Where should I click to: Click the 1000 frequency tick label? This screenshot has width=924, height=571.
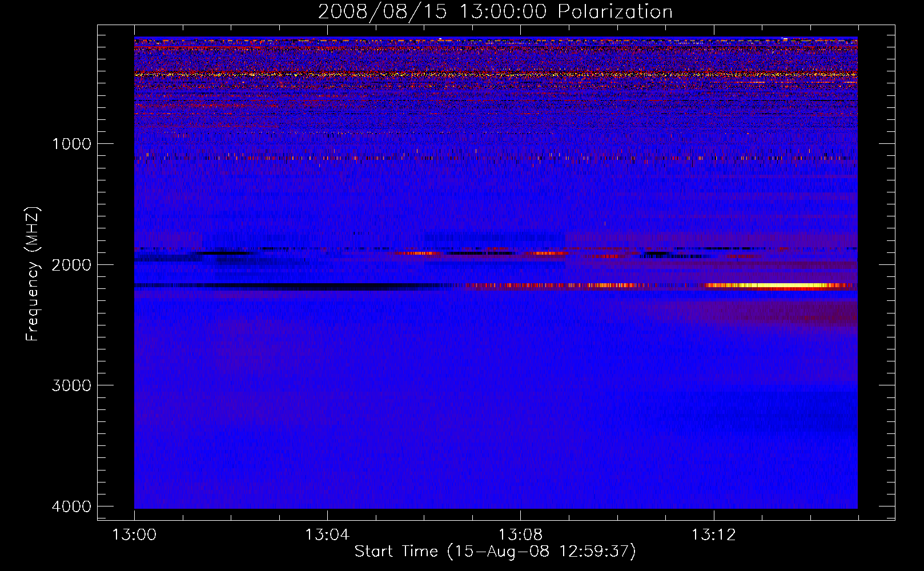(72, 143)
